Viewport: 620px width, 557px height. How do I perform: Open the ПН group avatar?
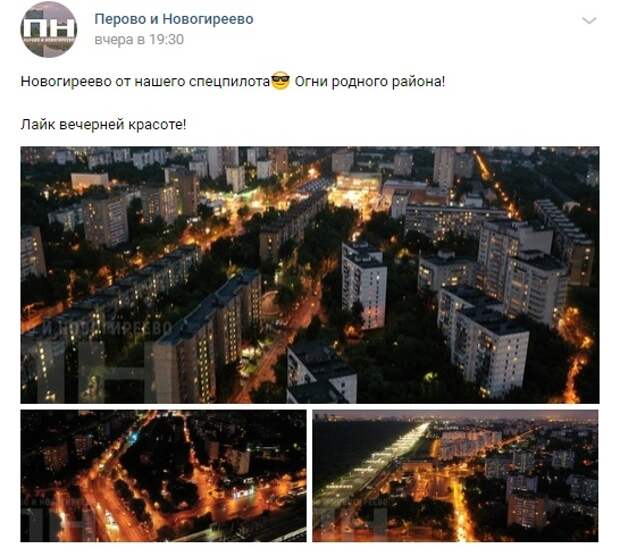[x=49, y=30]
